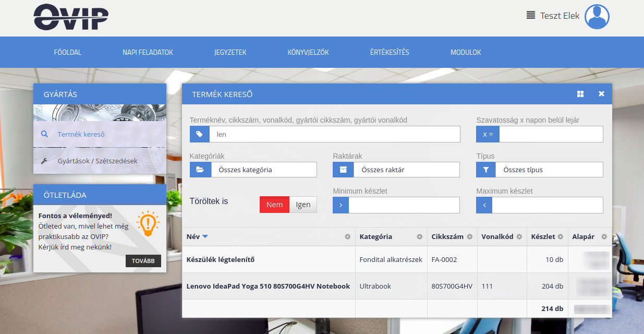This screenshot has width=644, height=334.
Task: Click the Gyártás panel header
Action: (100, 94)
